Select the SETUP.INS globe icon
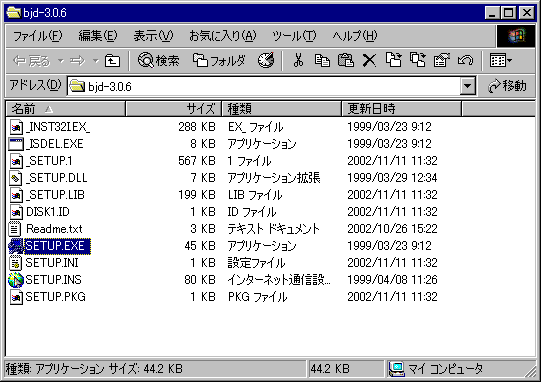The height and width of the screenshot is (382, 541). pos(16,280)
